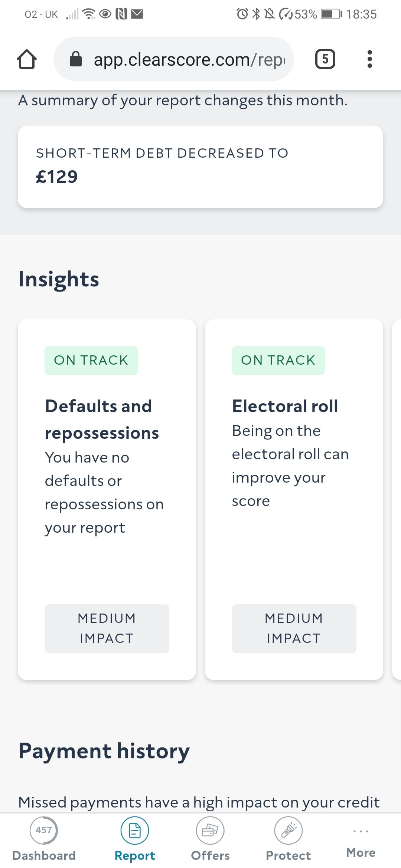This screenshot has width=401, height=868.
Task: Tap the ON TRACK badge on Electoral roll
Action: pos(278,361)
